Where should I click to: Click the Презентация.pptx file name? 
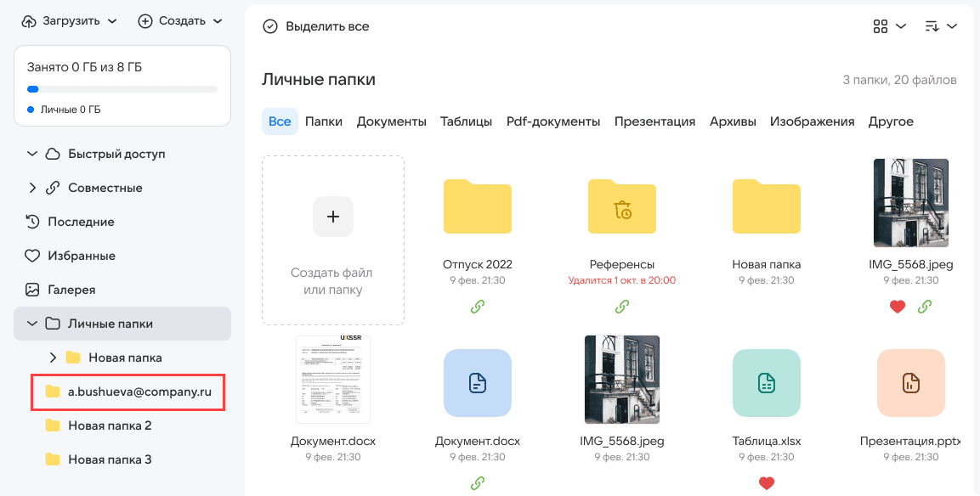910,441
